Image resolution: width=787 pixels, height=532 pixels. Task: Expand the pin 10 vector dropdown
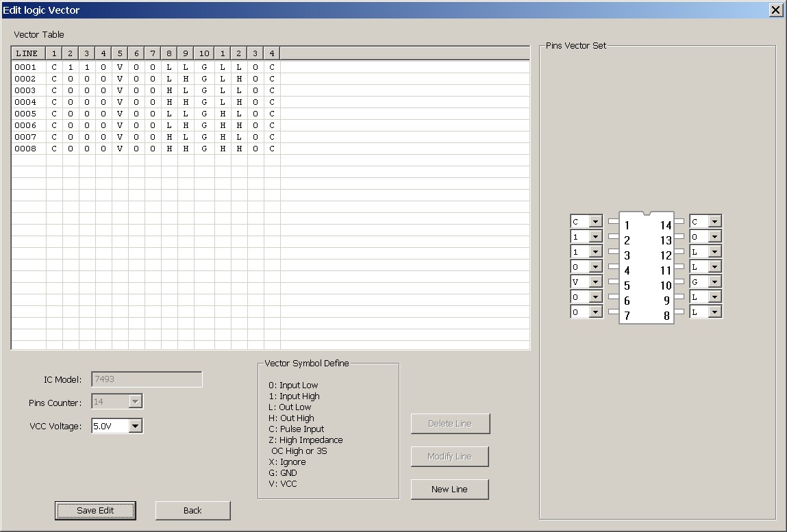[714, 282]
